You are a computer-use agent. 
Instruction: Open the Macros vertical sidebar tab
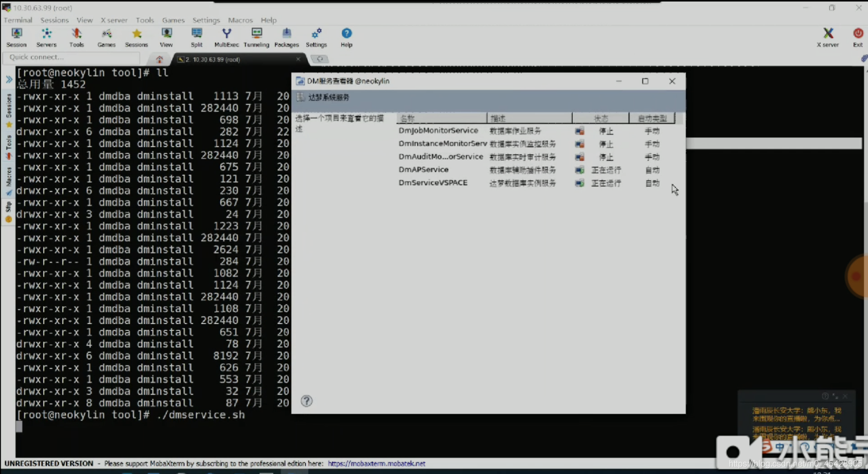coord(9,181)
